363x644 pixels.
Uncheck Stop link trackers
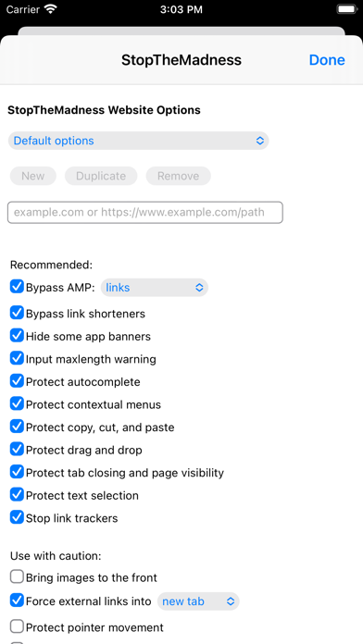point(17,517)
